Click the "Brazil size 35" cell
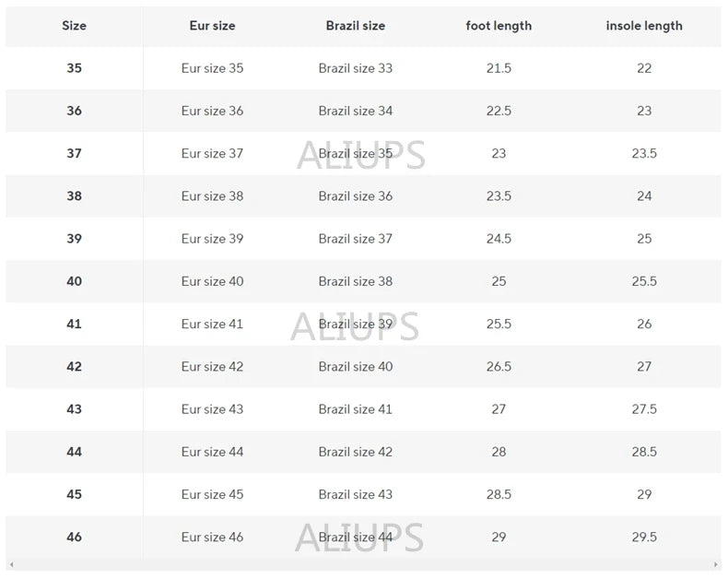The image size is (728, 579). pyautogui.click(x=356, y=154)
